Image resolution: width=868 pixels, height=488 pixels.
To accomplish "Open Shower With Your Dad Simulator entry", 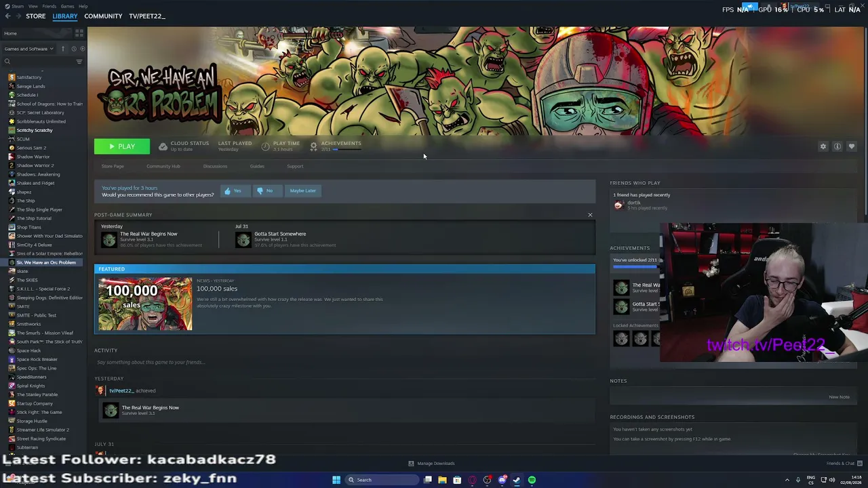I will [x=46, y=236].
